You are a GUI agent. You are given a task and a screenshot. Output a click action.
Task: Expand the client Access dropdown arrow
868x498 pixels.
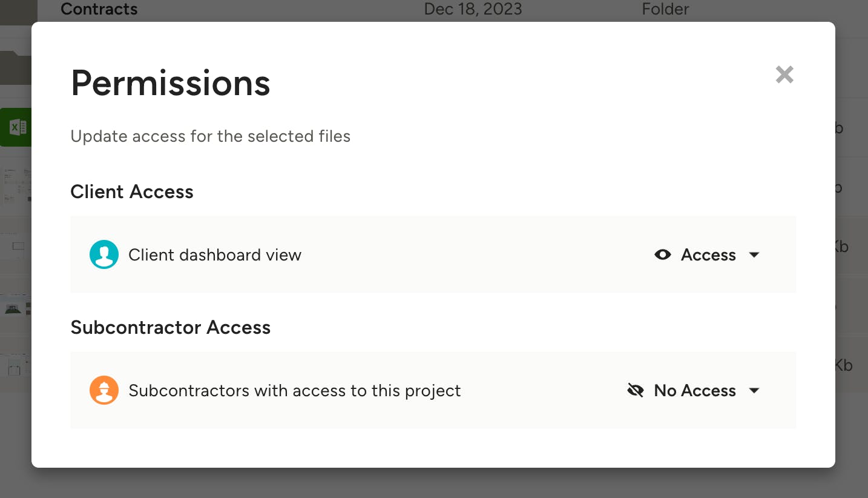754,255
